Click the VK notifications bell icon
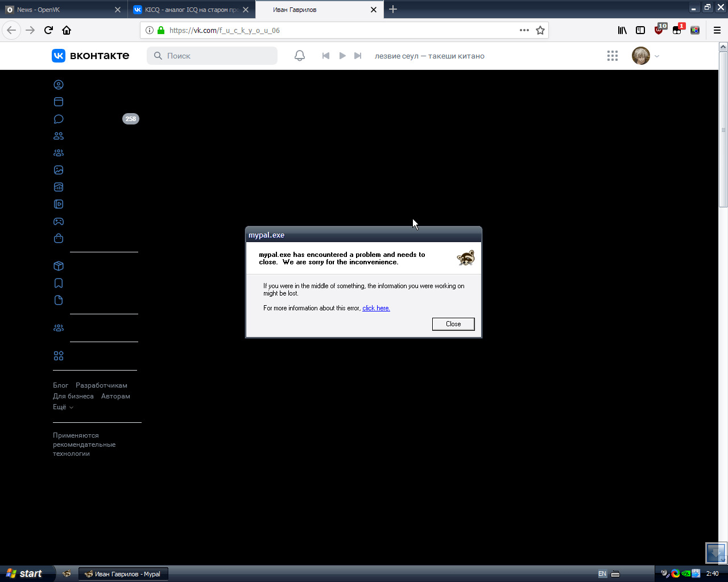Image resolution: width=728 pixels, height=582 pixels. tap(300, 56)
